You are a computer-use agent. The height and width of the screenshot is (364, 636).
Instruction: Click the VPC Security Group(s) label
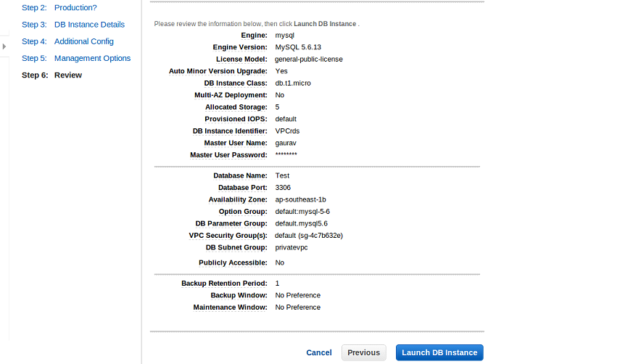click(x=228, y=236)
